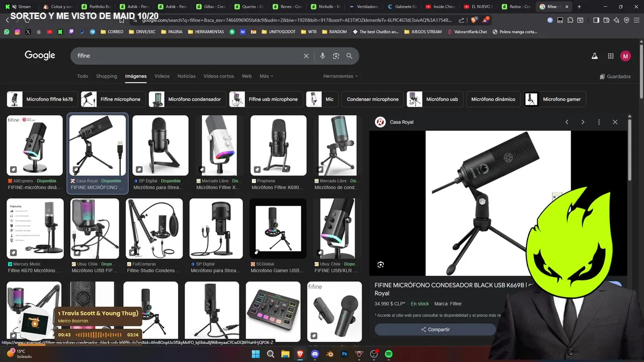Image resolution: width=644 pixels, height=362 pixels.
Task: Open Twitch bookmark icon
Action: (x=71, y=32)
